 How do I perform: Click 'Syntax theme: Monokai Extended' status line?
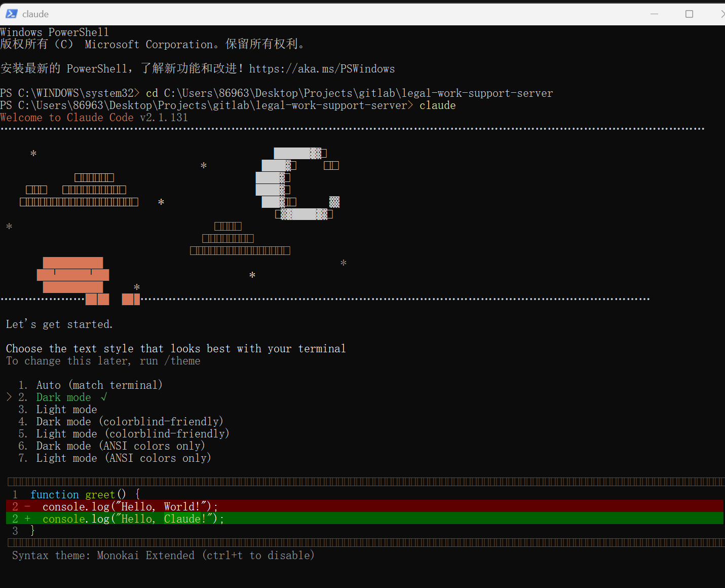(x=163, y=556)
